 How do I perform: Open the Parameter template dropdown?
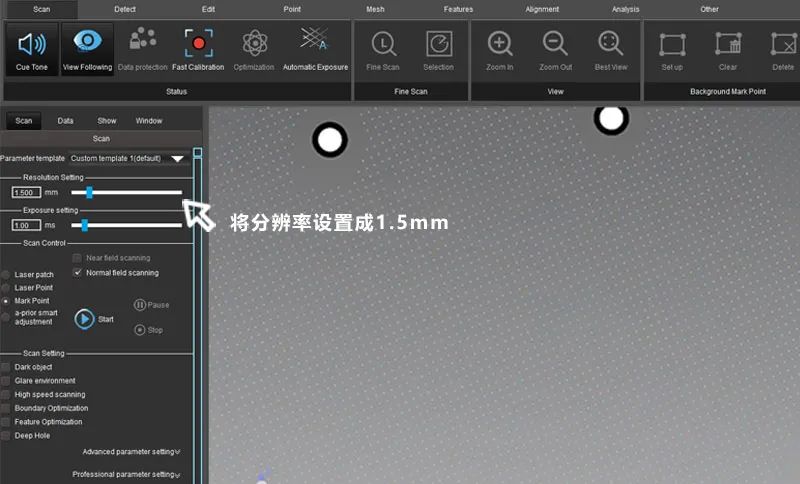pos(178,158)
